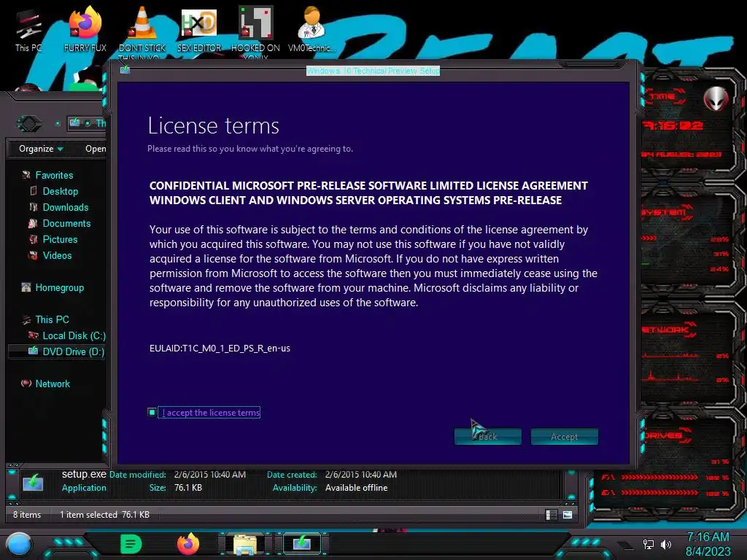Viewport: 747px width, 560px height.
Task: Click the Pictures sidebar icon
Action: [x=34, y=239]
